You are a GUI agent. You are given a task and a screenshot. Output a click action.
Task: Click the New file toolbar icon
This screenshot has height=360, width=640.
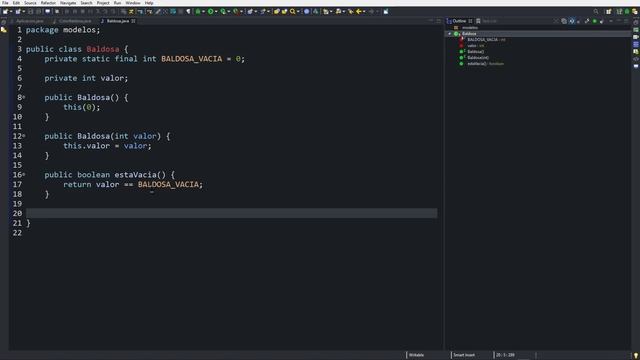(5, 11)
